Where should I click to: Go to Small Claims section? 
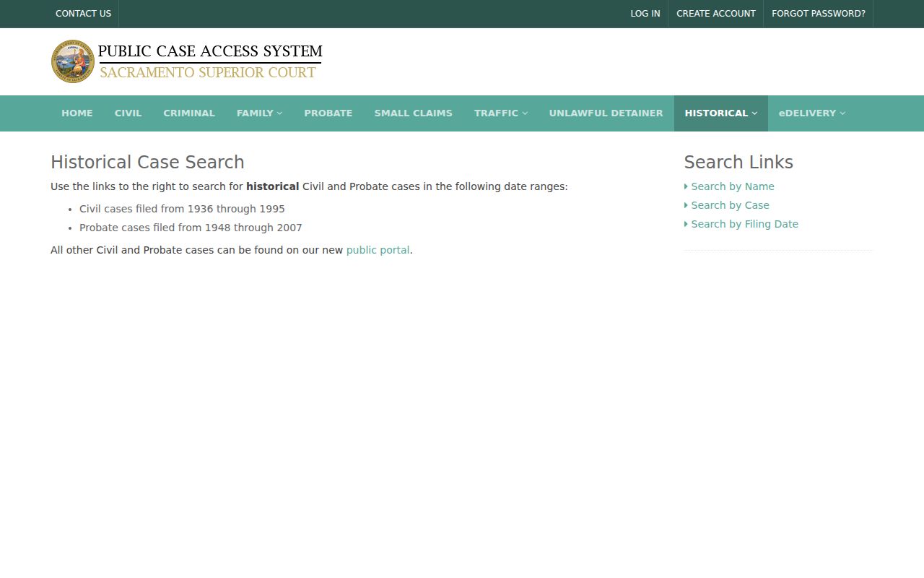(413, 113)
